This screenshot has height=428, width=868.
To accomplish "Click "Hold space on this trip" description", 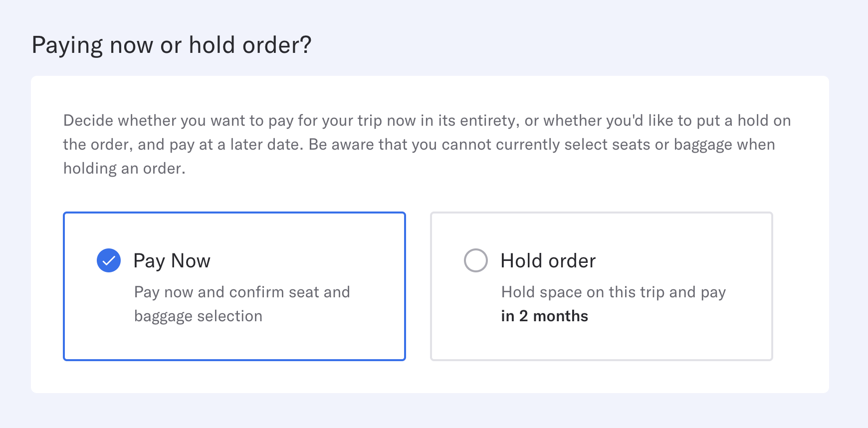I will (613, 292).
